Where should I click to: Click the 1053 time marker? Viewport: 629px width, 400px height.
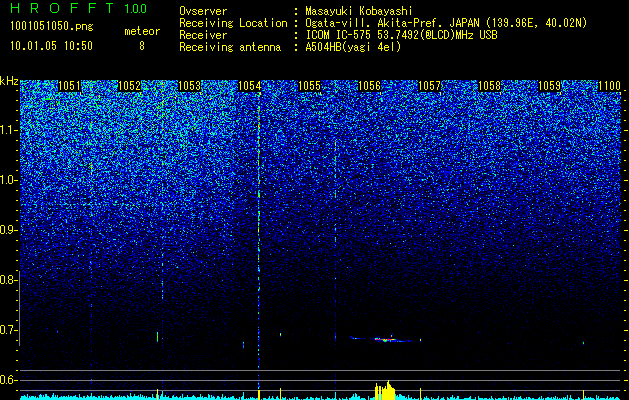click(x=189, y=86)
